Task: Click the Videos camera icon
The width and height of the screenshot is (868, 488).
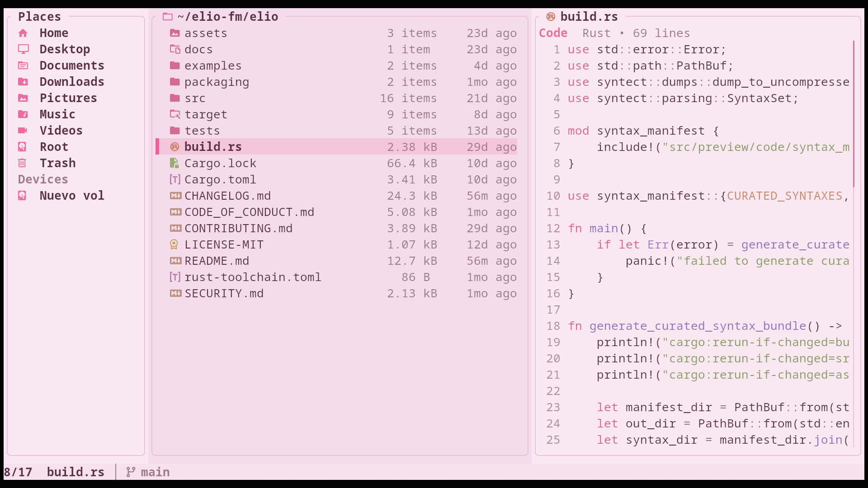Action: coord(23,131)
